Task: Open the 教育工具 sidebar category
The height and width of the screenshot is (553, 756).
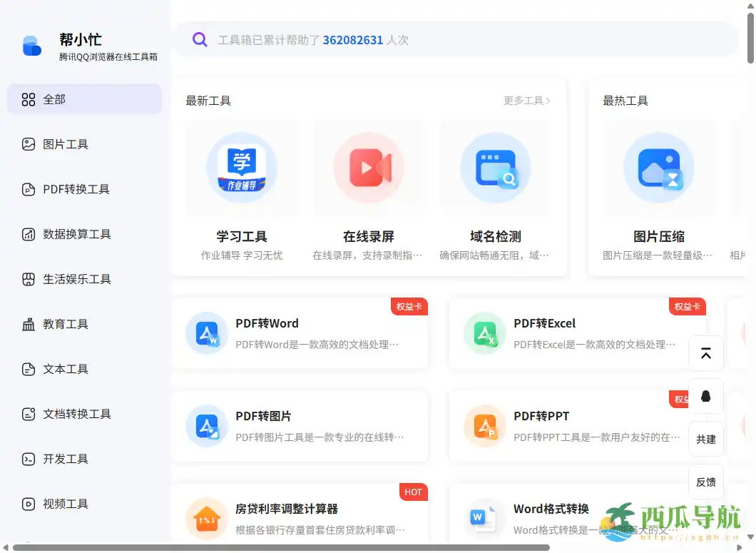Action: point(64,324)
